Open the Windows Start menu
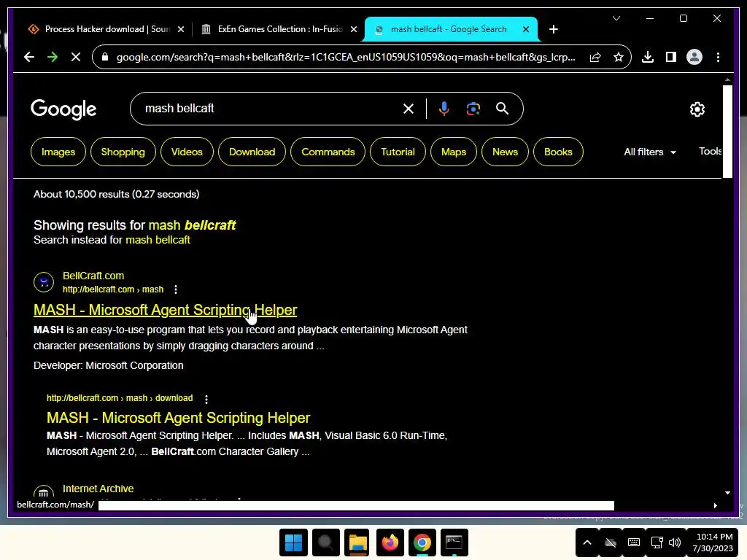747x560 pixels. click(293, 542)
